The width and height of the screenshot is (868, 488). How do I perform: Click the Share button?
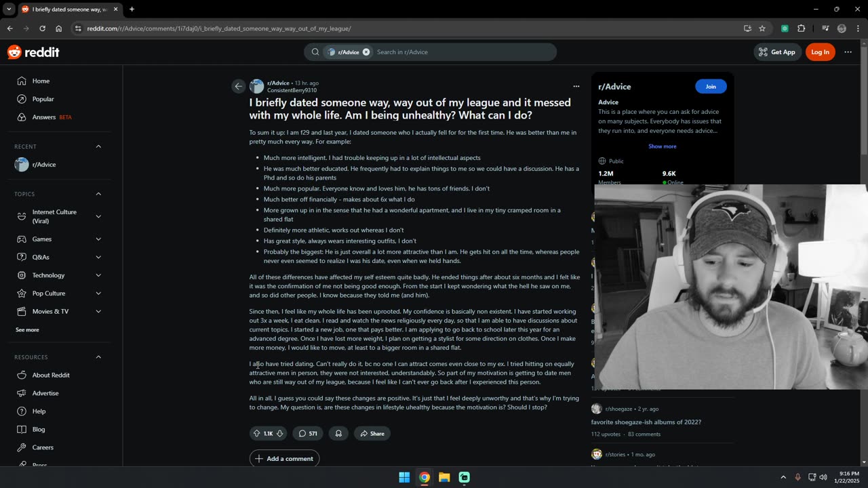[x=372, y=434]
